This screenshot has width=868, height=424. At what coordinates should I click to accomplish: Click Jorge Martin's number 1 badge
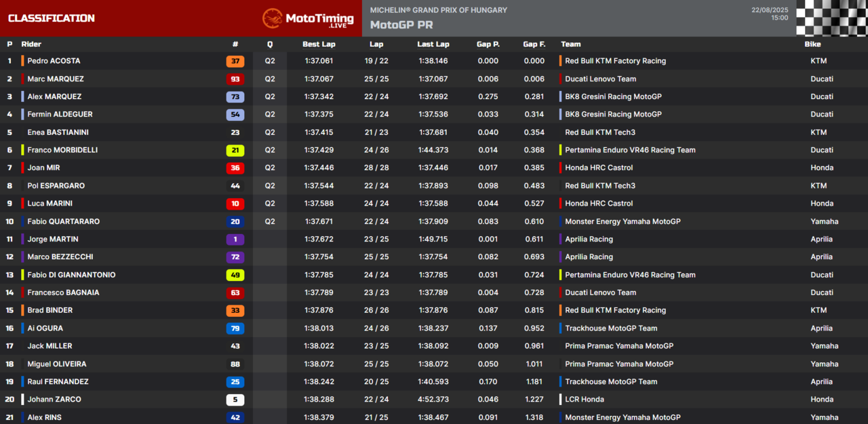pos(235,239)
